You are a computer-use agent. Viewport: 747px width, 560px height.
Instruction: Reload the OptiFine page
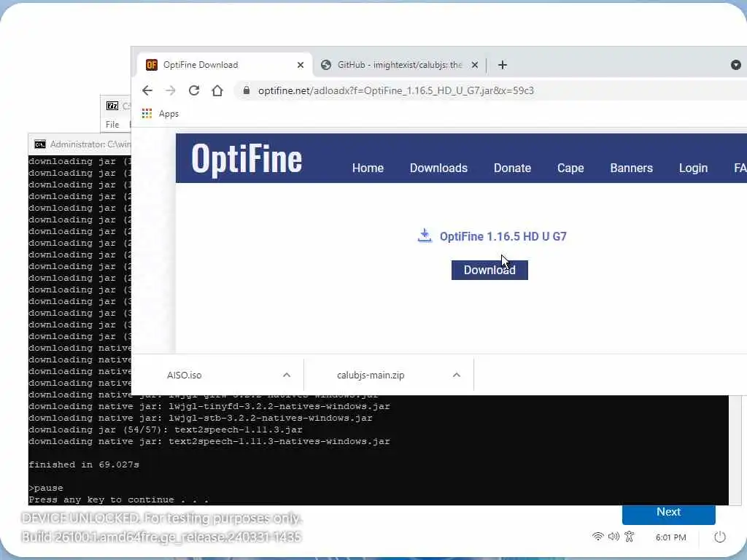[194, 90]
